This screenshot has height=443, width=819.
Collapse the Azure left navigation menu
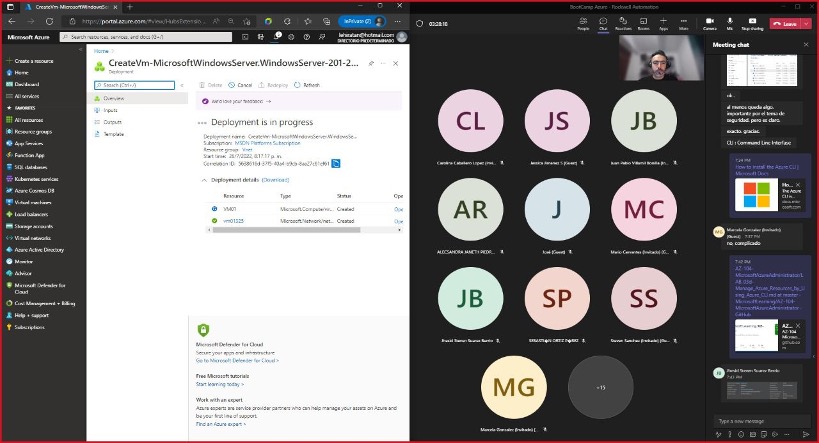(x=80, y=50)
